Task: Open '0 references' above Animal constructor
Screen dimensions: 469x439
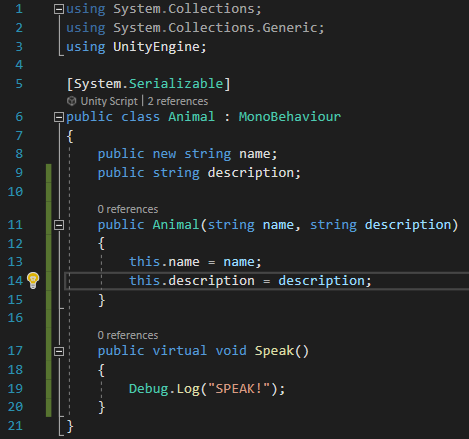Action: point(128,209)
